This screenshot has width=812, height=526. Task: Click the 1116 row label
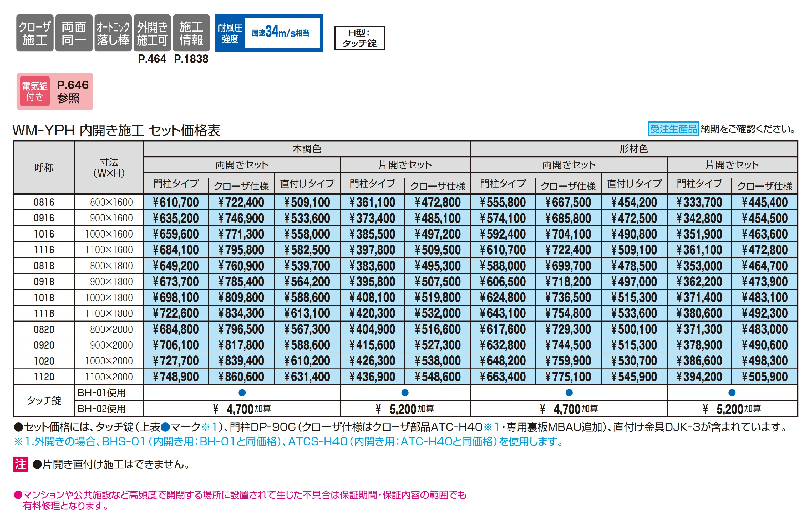click(44, 250)
